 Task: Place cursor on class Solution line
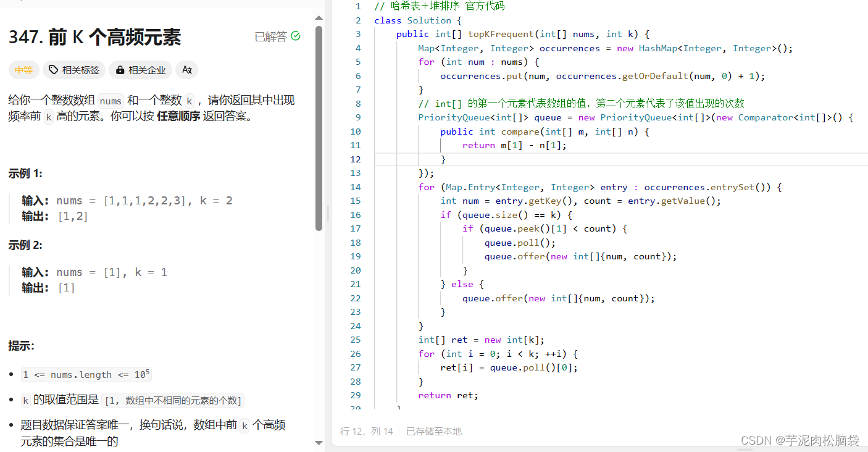coord(417,20)
